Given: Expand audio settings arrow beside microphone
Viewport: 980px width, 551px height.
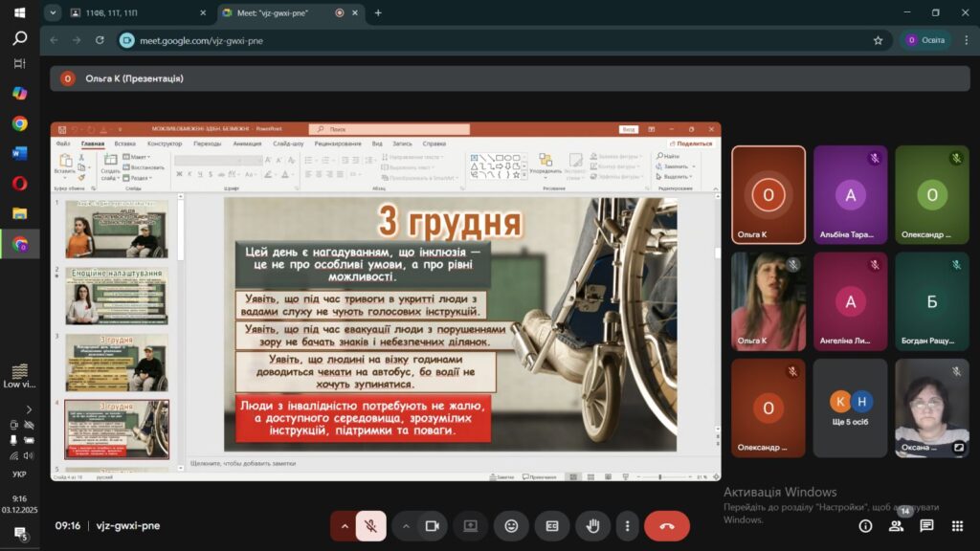Looking at the screenshot, I should [345, 526].
